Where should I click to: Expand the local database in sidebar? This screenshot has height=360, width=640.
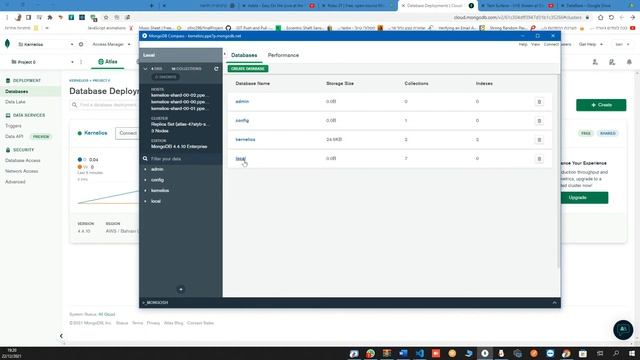145,201
